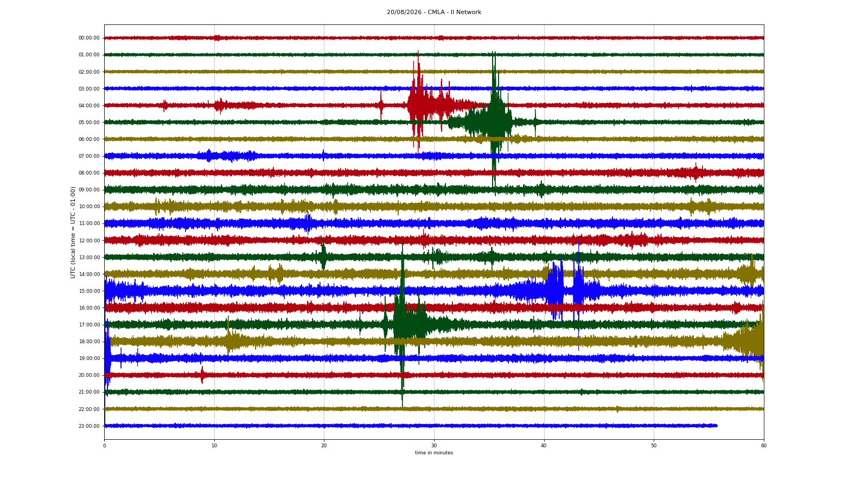Viewport: 868px width, 488px height.
Task: Select the 17:00:00 trace label
Action: (89, 324)
